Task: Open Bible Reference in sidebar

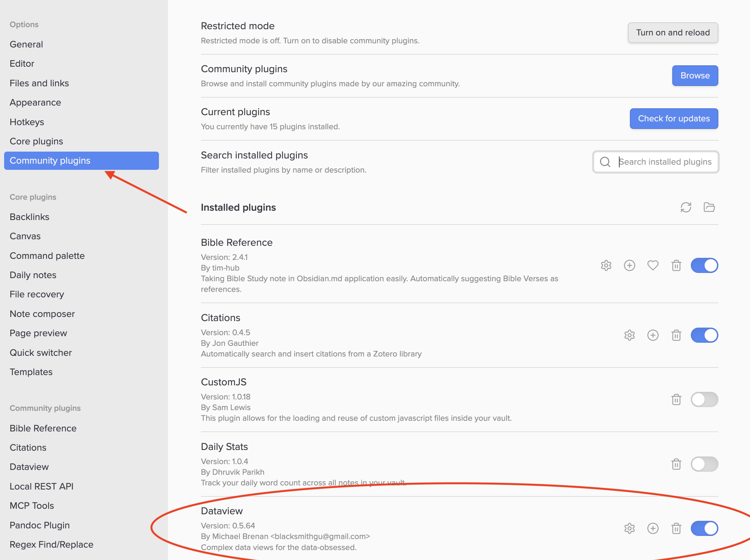Action: (81, 428)
